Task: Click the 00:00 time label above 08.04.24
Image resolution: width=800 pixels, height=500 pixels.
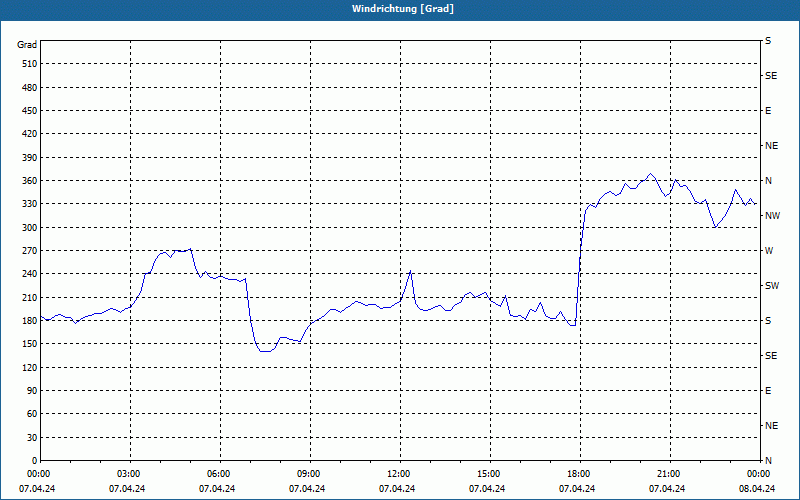Action: point(759,474)
